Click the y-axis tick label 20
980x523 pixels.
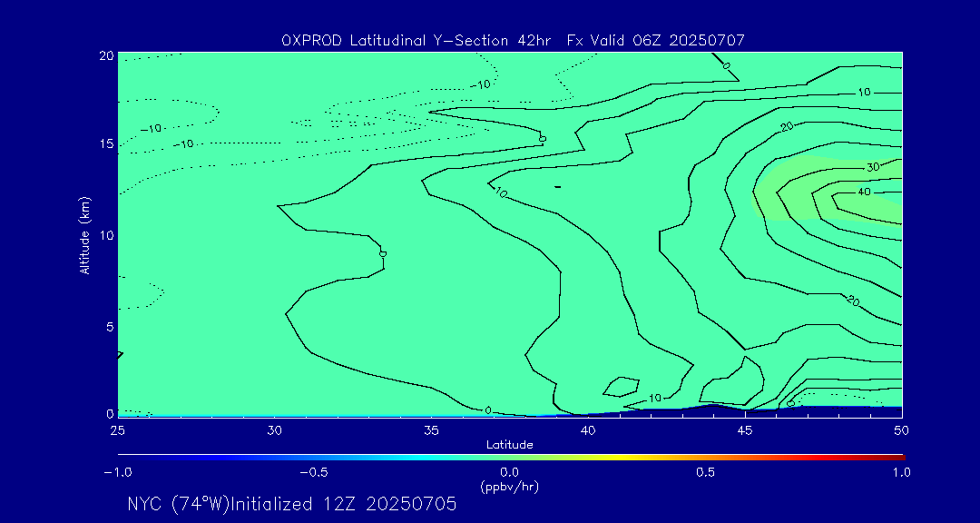pyautogui.click(x=105, y=55)
